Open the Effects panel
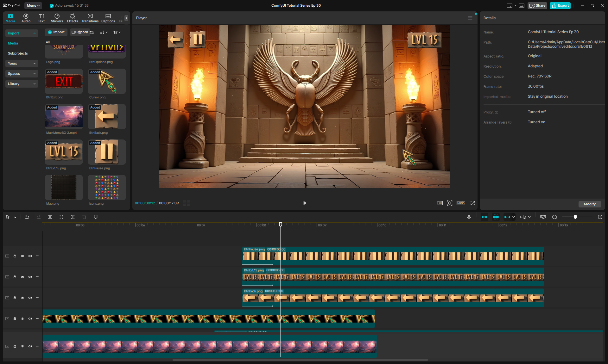 tap(72, 18)
